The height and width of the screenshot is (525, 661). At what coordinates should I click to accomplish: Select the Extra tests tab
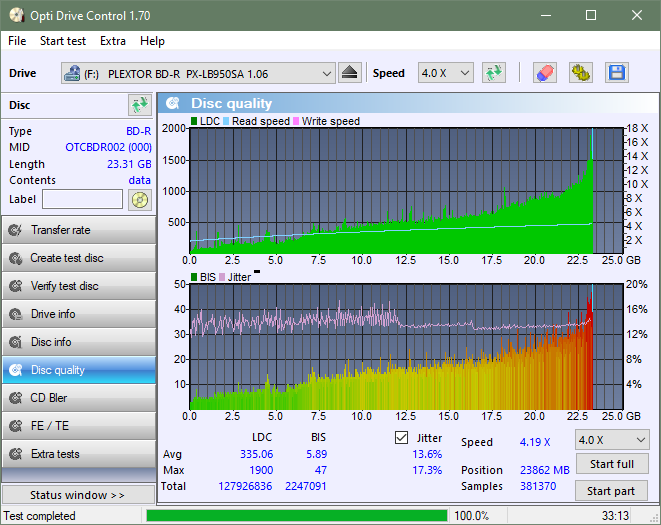(x=79, y=454)
